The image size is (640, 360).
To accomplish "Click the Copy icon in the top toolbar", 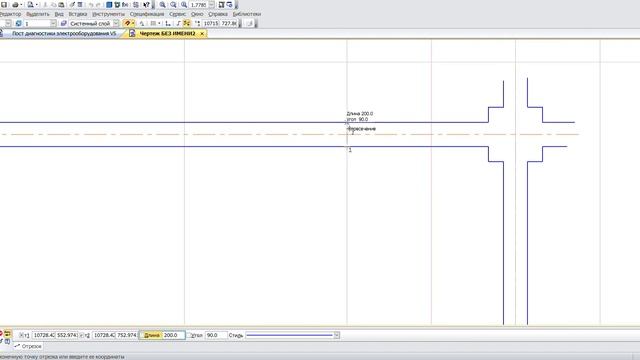I will pyautogui.click(x=53, y=4).
